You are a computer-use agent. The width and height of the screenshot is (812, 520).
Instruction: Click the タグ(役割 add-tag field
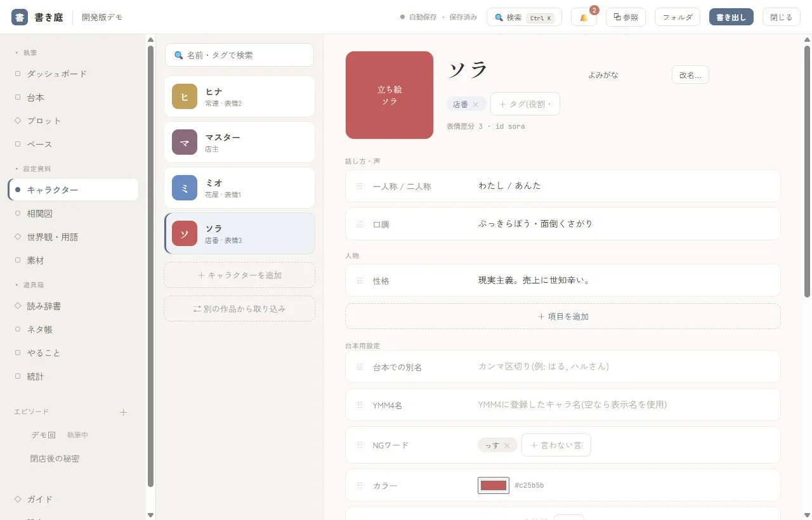click(x=525, y=104)
